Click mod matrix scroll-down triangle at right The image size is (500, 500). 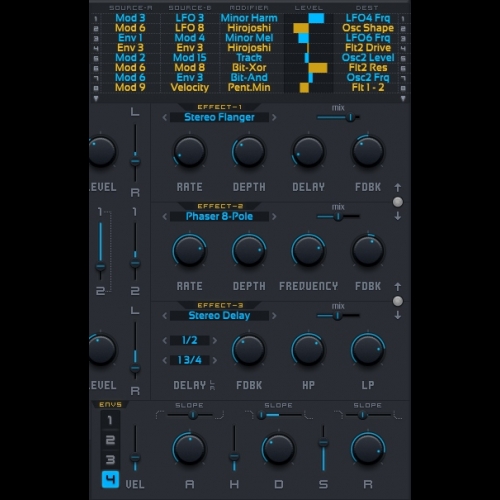403,99
